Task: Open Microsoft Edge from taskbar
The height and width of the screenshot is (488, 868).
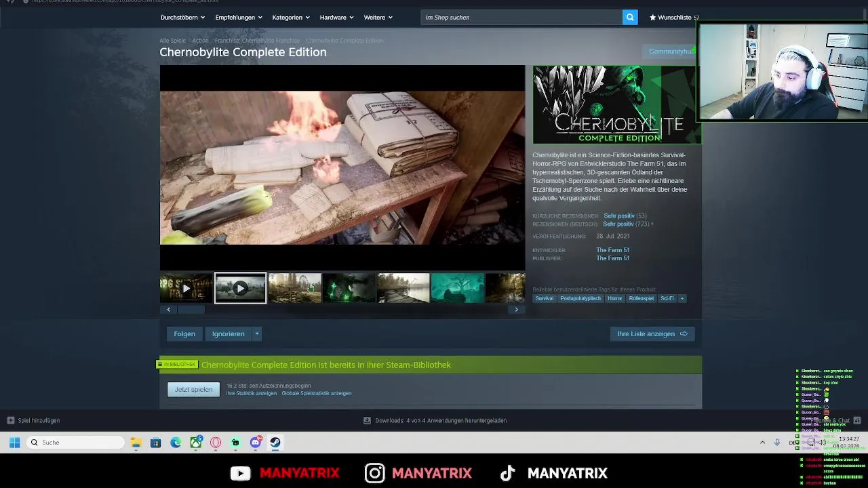Action: click(x=176, y=443)
